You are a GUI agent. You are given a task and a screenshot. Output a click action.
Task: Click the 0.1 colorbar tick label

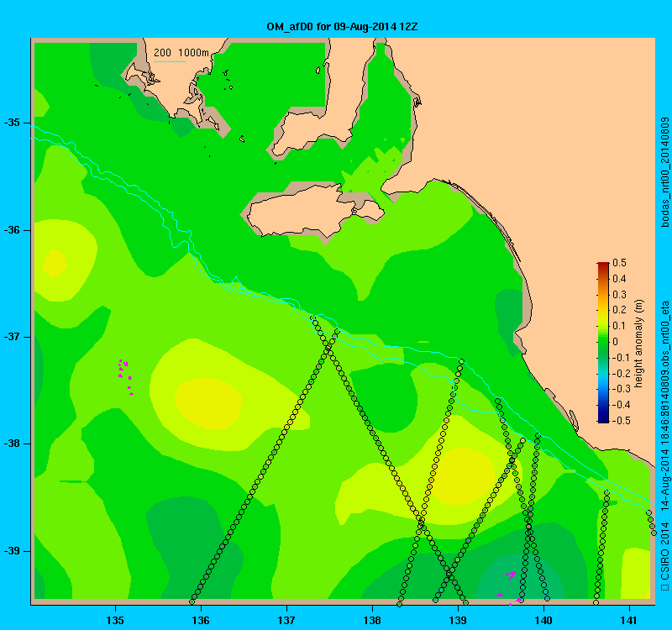pyautogui.click(x=619, y=326)
